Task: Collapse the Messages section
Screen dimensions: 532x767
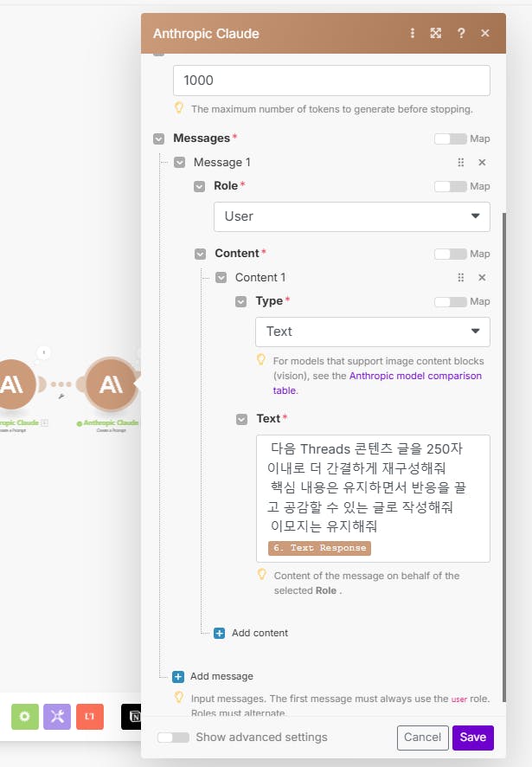Action: [x=159, y=139]
